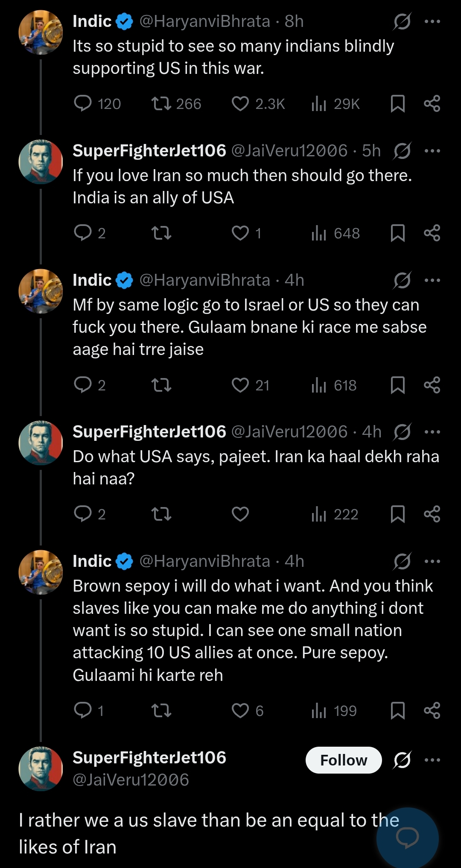Screen dimensions: 461x868
Task: Open more options for 'India is an ally' reply
Action: pyautogui.click(x=432, y=151)
